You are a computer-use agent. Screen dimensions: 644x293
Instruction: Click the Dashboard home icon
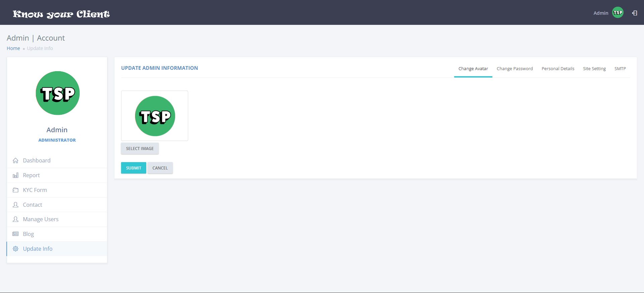(x=15, y=160)
